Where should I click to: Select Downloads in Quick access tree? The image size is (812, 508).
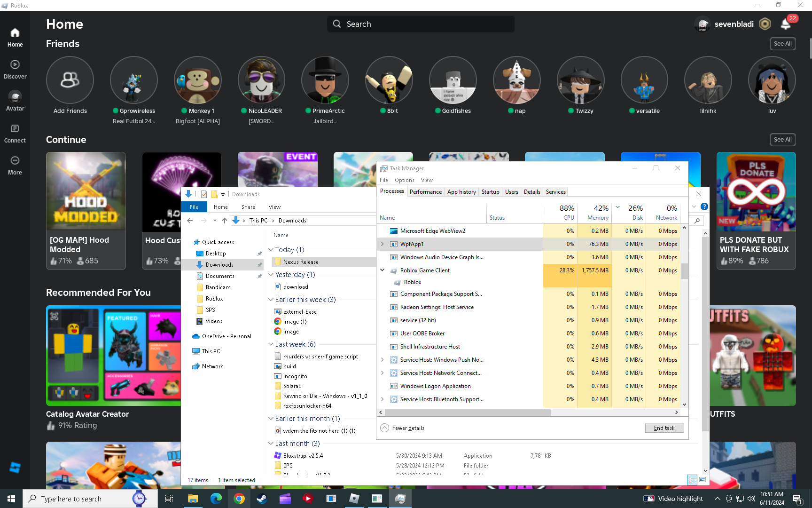pos(219,265)
